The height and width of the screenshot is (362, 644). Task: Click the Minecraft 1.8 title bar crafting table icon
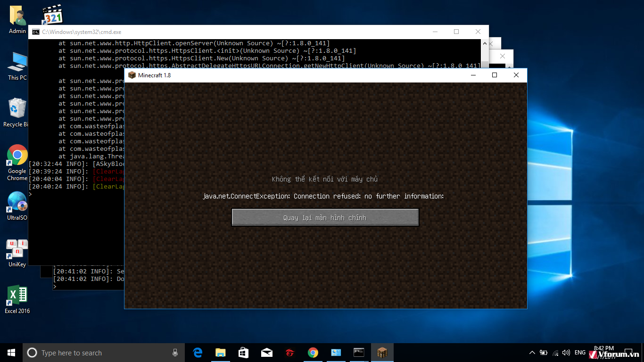coord(132,75)
